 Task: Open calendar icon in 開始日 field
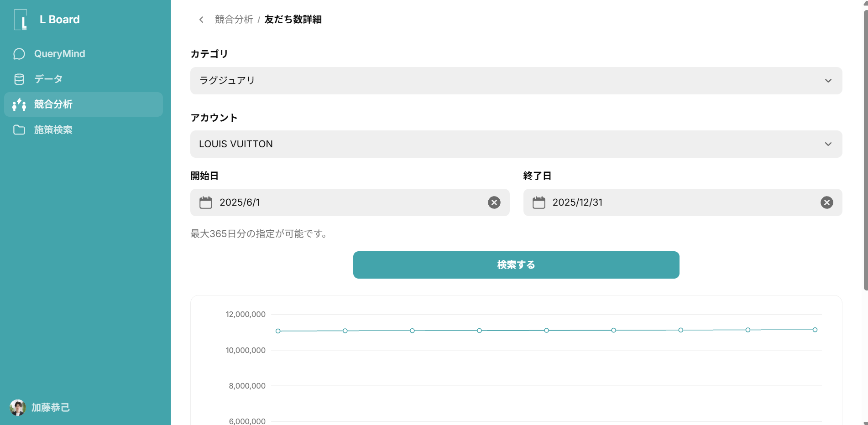pos(206,202)
